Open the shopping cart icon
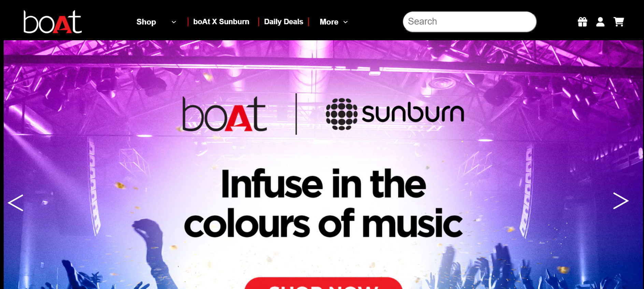 click(619, 22)
